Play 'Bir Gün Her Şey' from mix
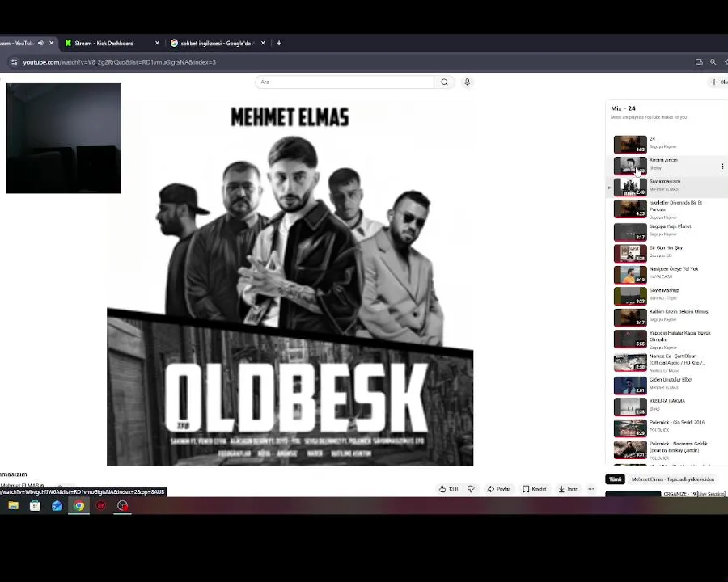The width and height of the screenshot is (728, 582). pos(667,252)
